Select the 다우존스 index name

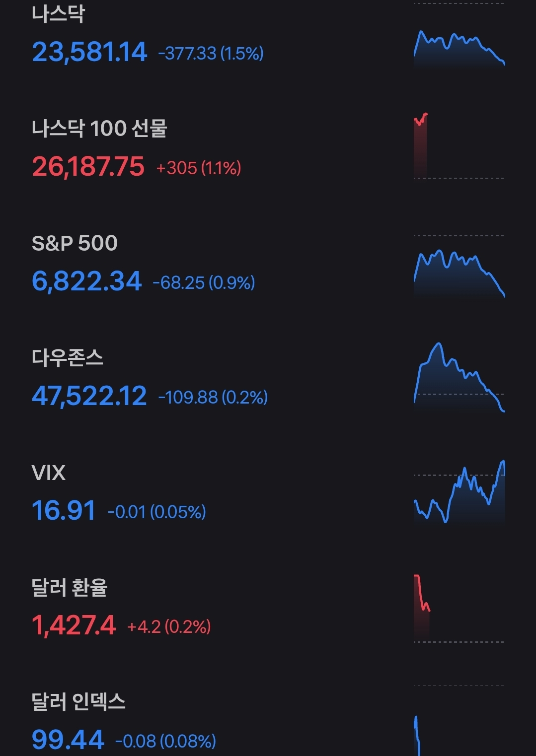pyautogui.click(x=68, y=358)
